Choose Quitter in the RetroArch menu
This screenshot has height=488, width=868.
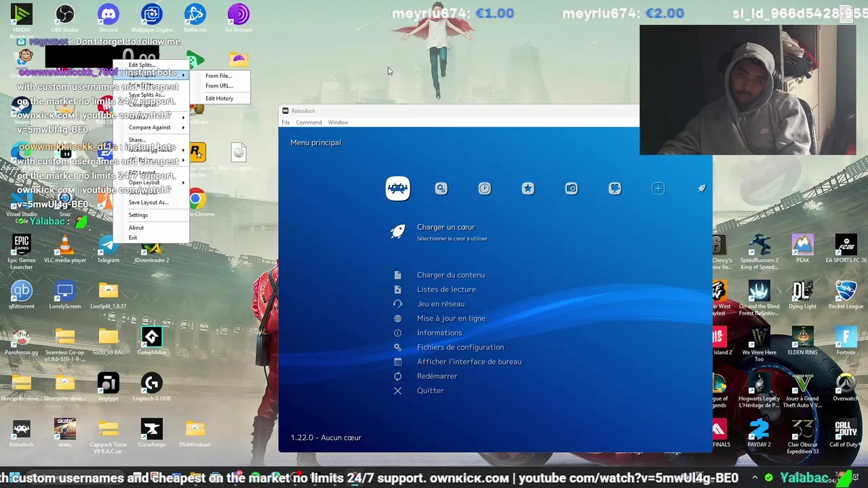(x=431, y=390)
